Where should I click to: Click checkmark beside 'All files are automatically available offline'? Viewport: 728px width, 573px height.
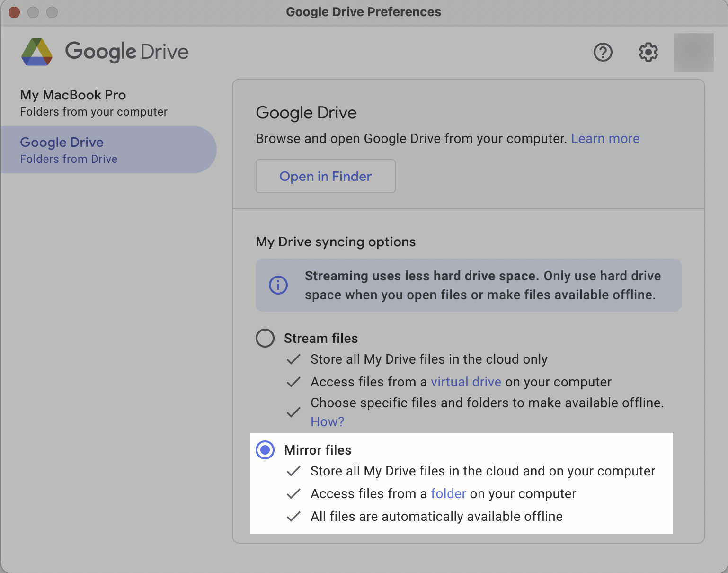pos(293,517)
